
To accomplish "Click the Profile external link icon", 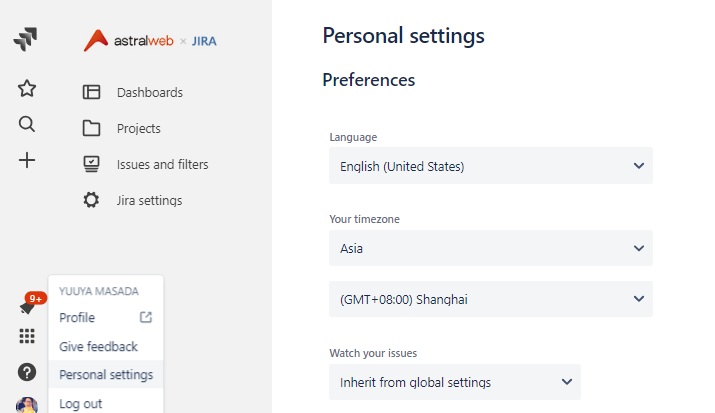I will point(146,317).
